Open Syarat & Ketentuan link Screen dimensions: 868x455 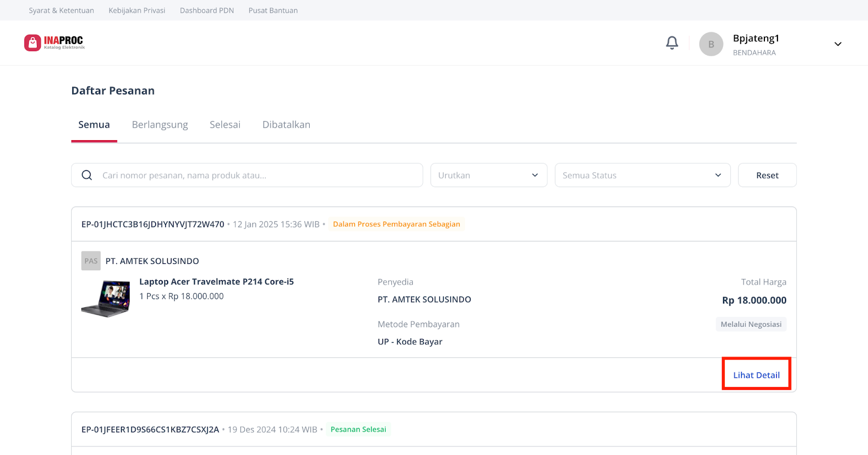61,10
